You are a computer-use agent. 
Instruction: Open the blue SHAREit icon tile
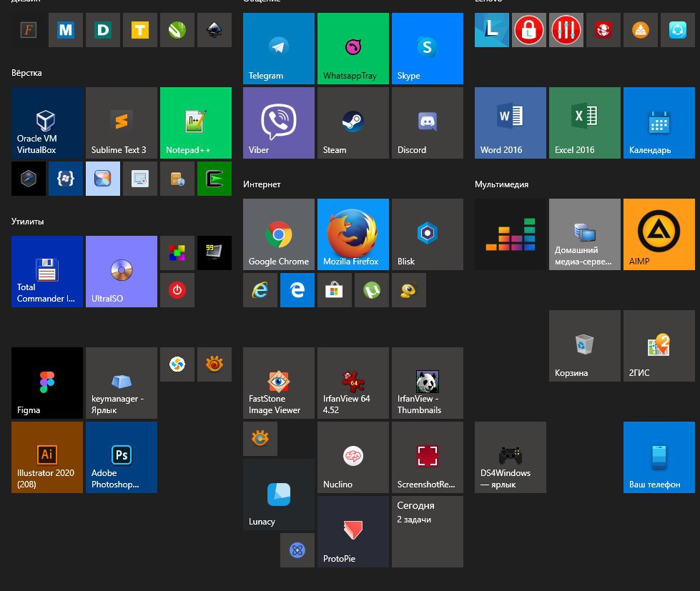coord(678,30)
